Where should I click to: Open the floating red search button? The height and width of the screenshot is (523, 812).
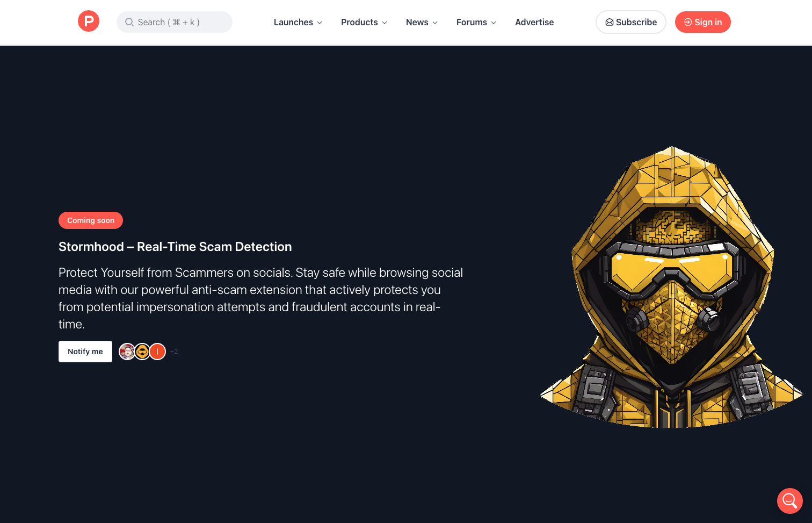(x=789, y=500)
